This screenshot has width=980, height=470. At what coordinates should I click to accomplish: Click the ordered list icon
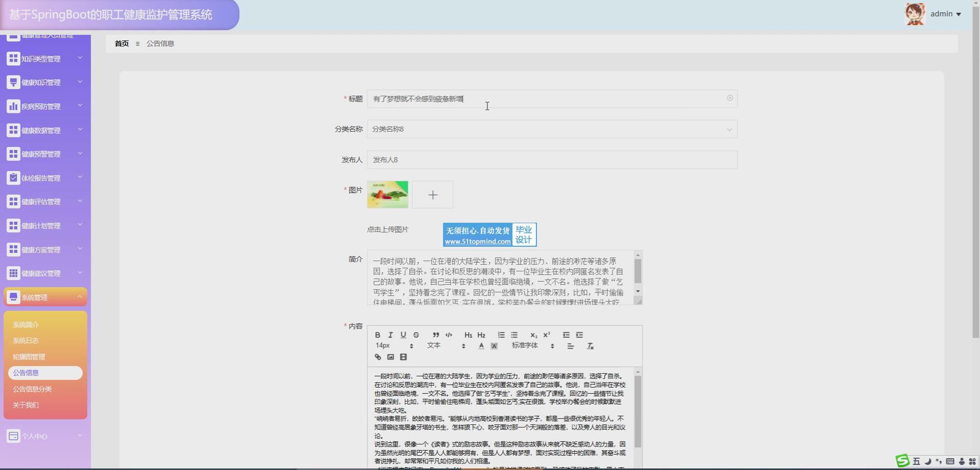(501, 335)
